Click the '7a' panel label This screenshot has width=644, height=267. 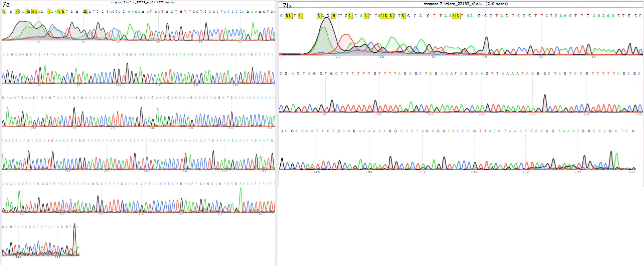point(6,4)
